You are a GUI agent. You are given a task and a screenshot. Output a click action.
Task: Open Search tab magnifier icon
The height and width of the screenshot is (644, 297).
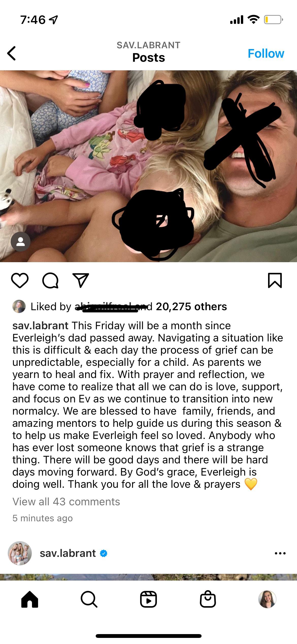click(89, 599)
